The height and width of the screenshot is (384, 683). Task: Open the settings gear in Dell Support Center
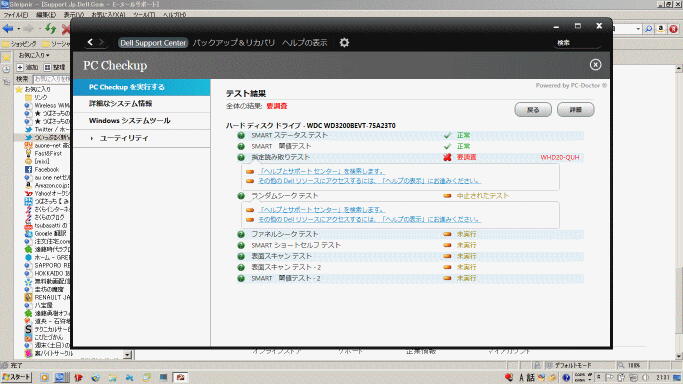pos(344,43)
